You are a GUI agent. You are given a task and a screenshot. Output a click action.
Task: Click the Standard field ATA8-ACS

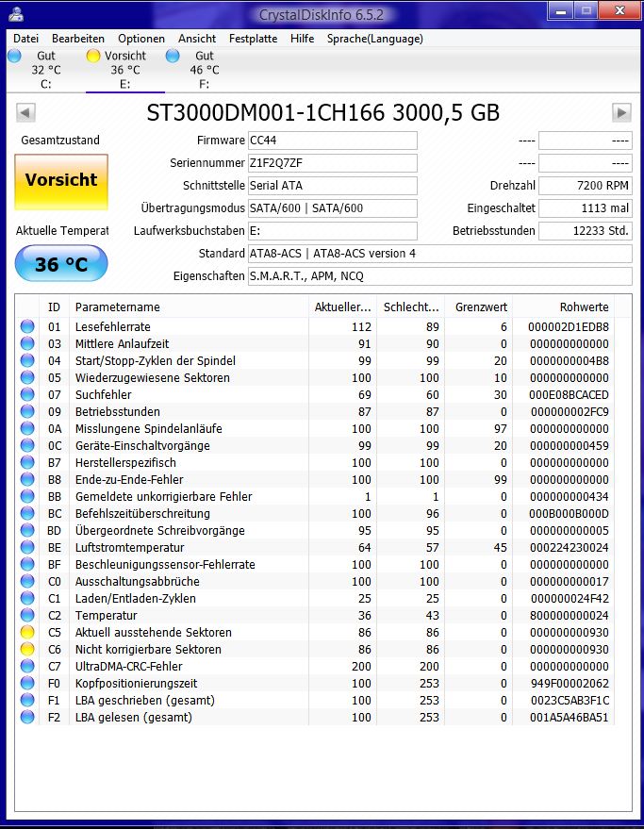440,254
